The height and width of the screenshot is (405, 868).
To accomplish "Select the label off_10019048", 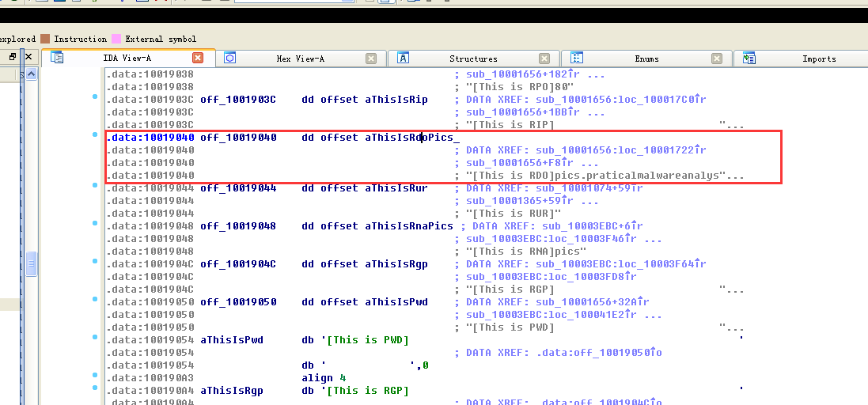I will pos(238,226).
